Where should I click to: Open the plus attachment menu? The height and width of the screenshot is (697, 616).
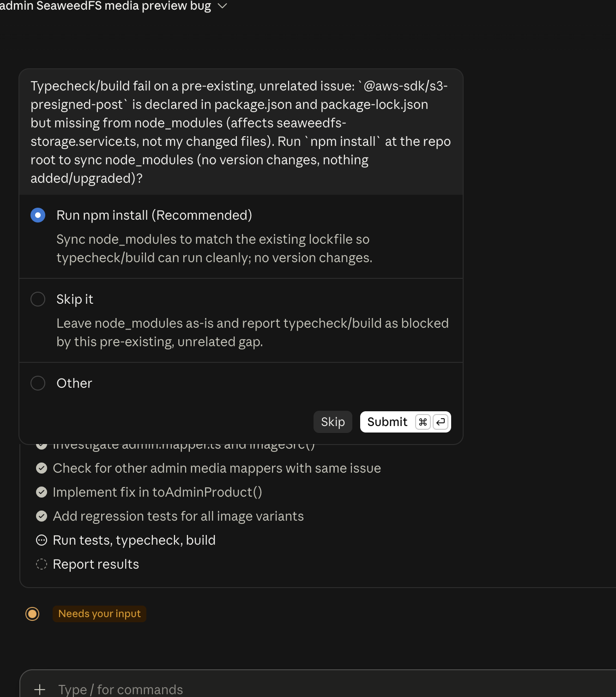tap(40, 690)
